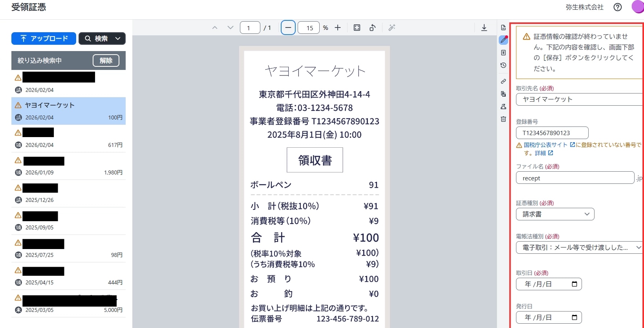
Task: Click the link chain icon
Action: pyautogui.click(x=503, y=81)
